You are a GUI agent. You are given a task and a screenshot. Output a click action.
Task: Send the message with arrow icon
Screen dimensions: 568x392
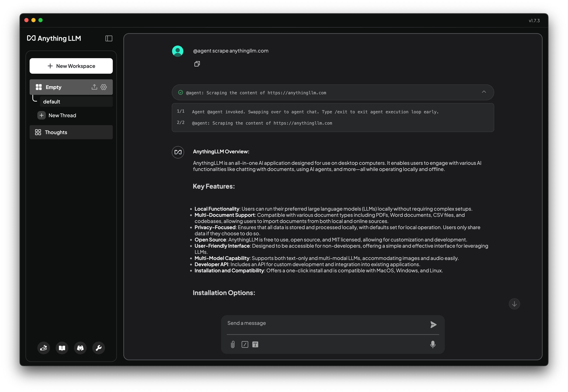click(433, 325)
